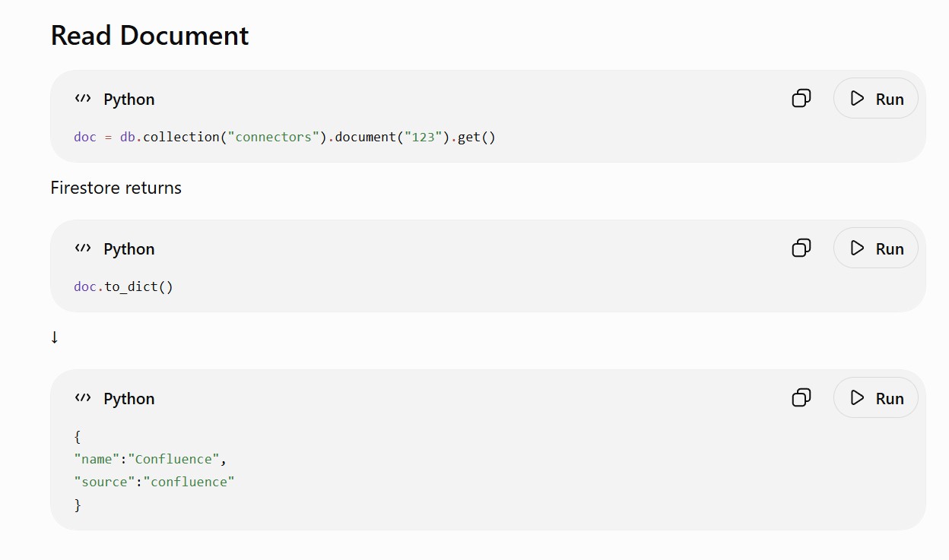Image resolution: width=949 pixels, height=560 pixels.
Task: Copy the JSON output code block
Action: click(801, 397)
